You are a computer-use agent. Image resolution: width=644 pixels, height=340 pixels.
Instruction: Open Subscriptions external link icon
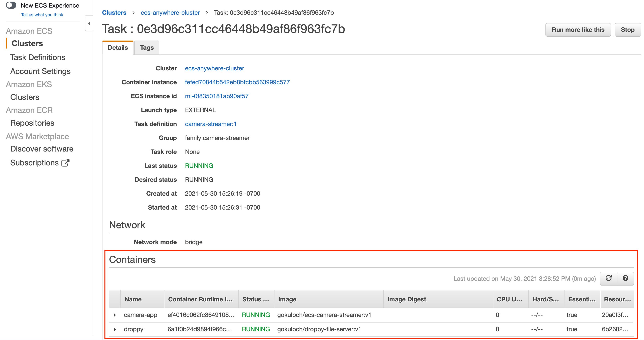coord(65,163)
